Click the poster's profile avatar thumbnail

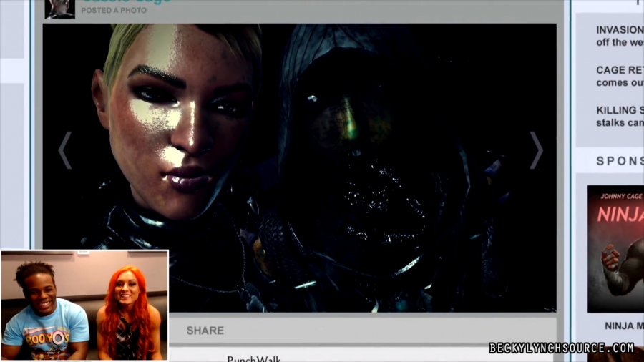(x=59, y=8)
